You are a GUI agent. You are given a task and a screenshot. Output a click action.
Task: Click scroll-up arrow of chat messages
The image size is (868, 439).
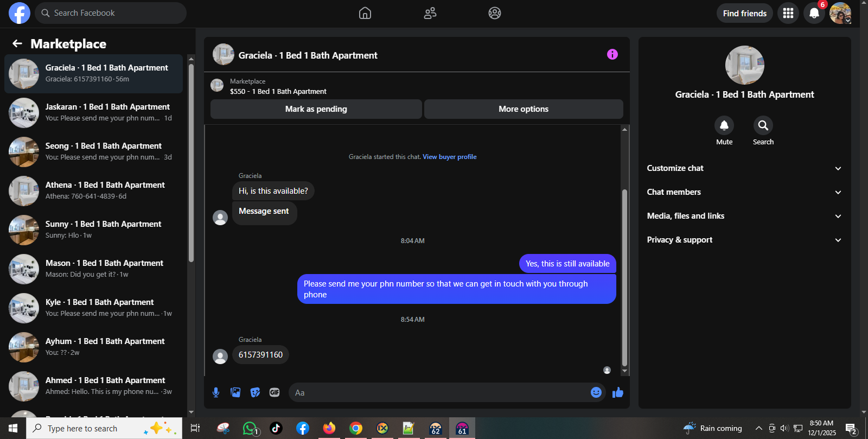pyautogui.click(x=624, y=129)
